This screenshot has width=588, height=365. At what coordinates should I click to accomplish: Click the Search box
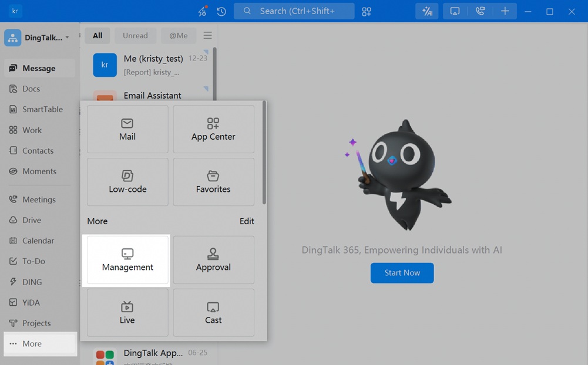(294, 11)
